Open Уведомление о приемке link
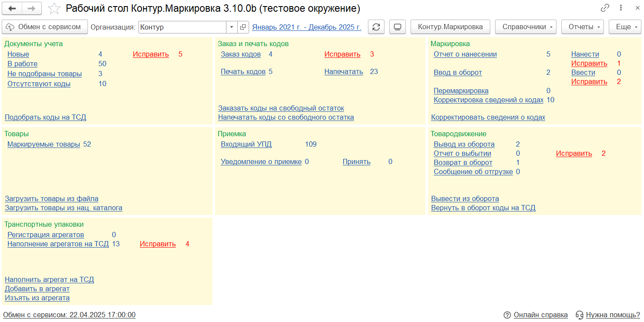Screen dimensions: 644x322 coord(261,162)
